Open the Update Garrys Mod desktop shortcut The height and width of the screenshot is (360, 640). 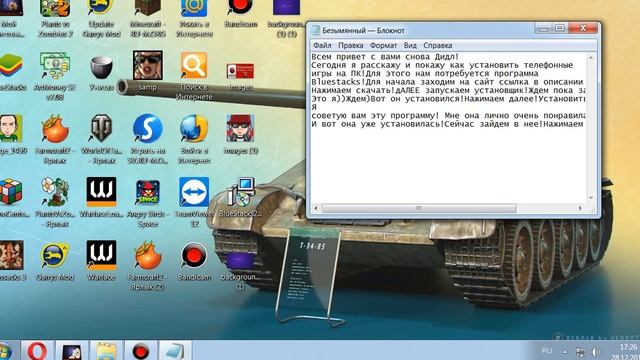[101, 8]
